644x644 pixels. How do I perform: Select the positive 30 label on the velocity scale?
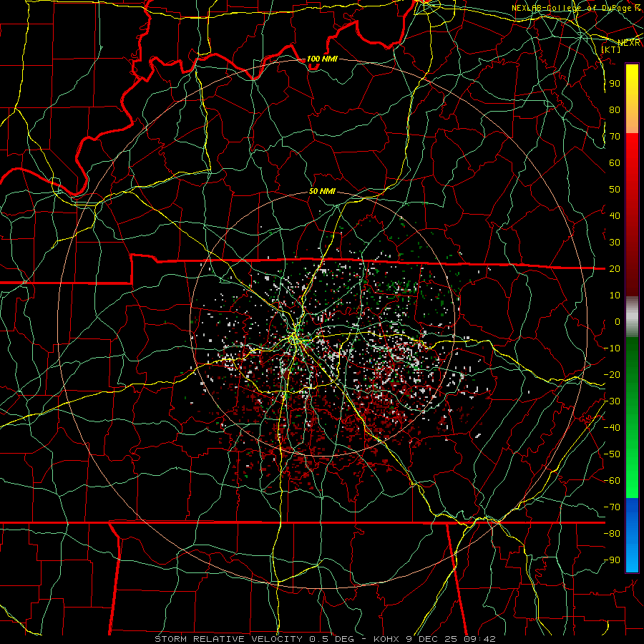pyautogui.click(x=615, y=243)
